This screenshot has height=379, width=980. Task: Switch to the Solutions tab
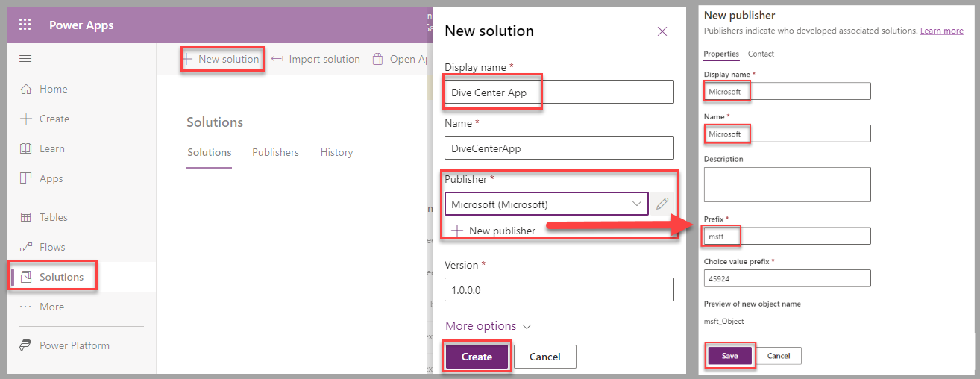click(x=210, y=152)
